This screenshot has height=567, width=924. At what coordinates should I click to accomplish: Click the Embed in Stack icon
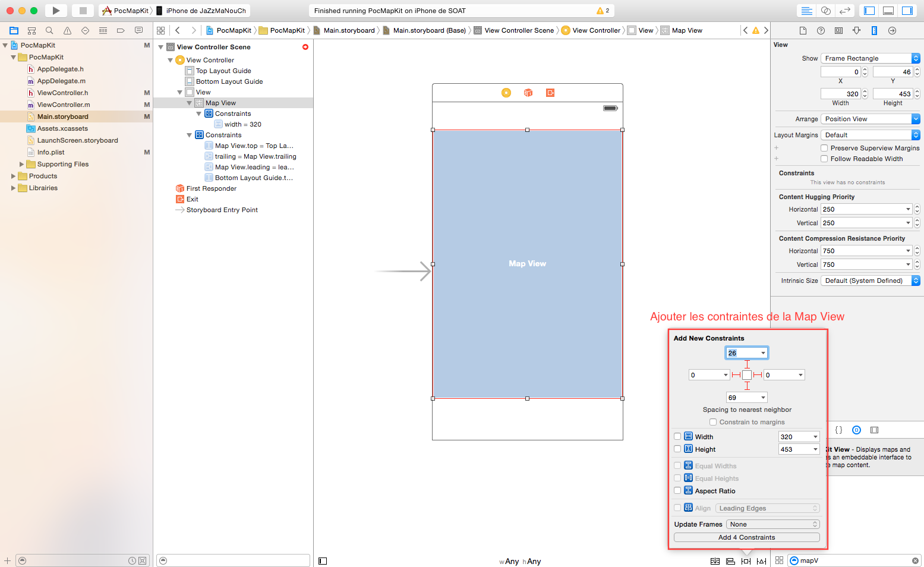click(715, 560)
